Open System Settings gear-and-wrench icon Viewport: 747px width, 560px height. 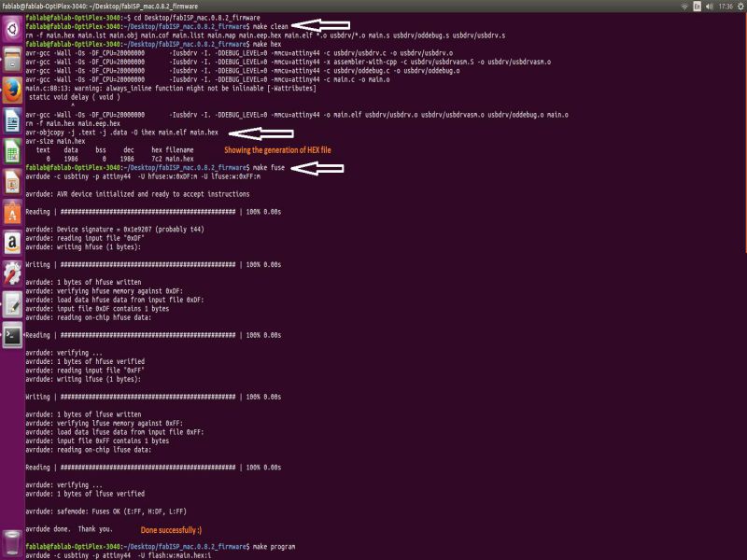click(x=12, y=273)
